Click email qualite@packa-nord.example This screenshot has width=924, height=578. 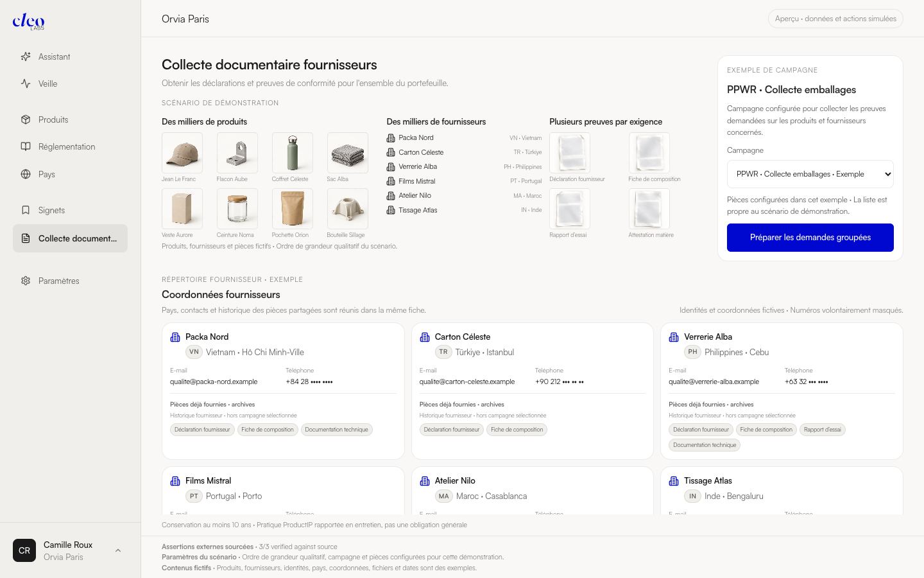coord(214,381)
